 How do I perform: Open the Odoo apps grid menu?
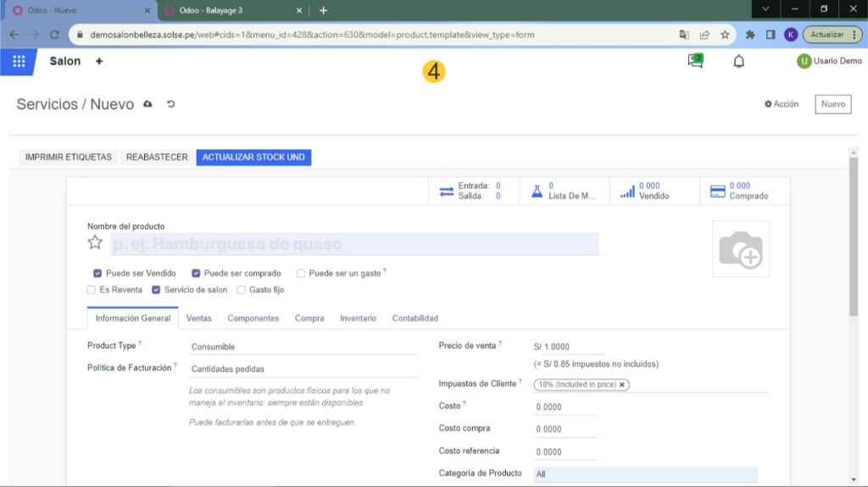tap(19, 62)
